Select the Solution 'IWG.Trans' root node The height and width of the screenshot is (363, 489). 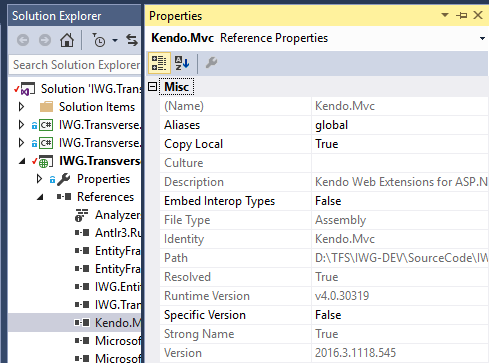tap(91, 89)
